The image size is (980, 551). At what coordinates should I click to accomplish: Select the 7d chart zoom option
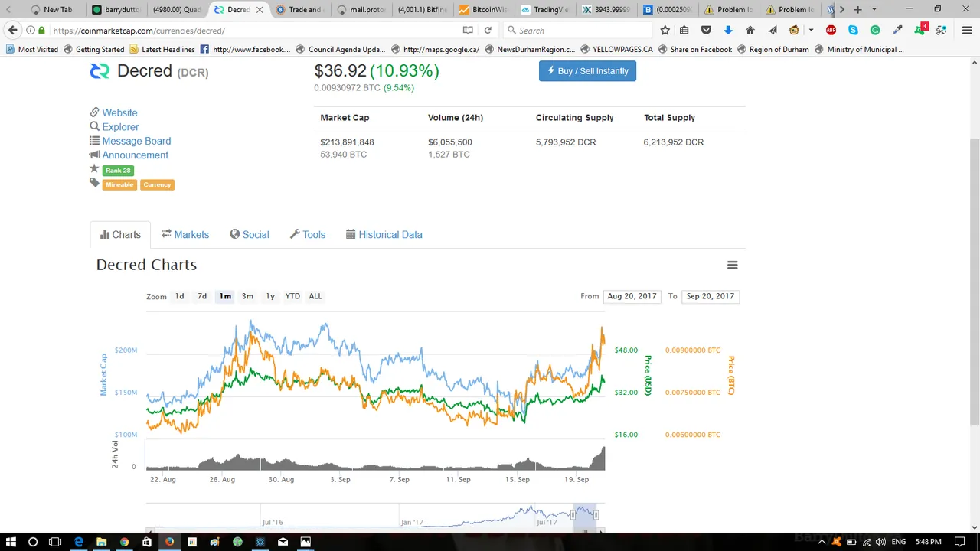[x=202, y=296]
